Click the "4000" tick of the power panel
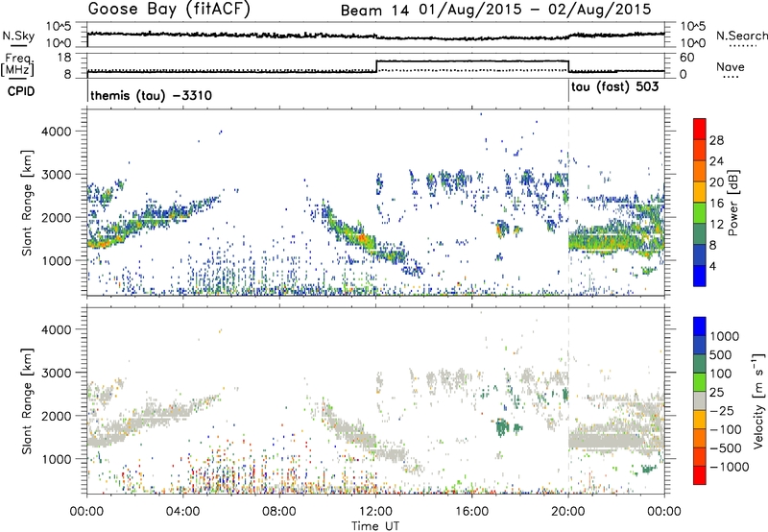This screenshot has height=532, width=768. pos(57,132)
